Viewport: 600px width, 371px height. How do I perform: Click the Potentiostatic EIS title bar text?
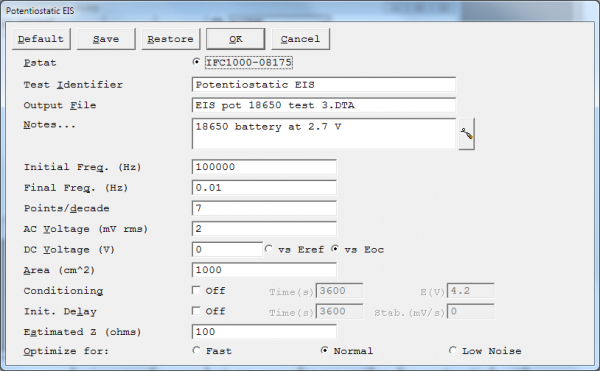(x=40, y=11)
